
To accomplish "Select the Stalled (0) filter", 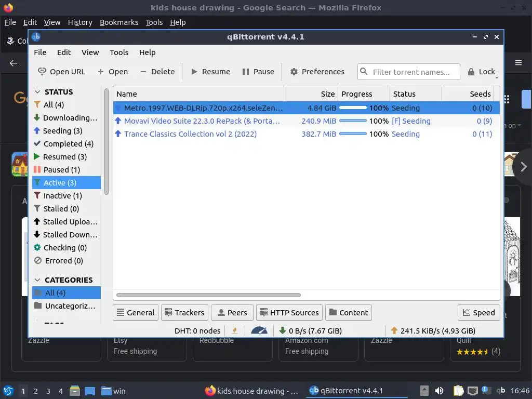I will [x=66, y=209].
